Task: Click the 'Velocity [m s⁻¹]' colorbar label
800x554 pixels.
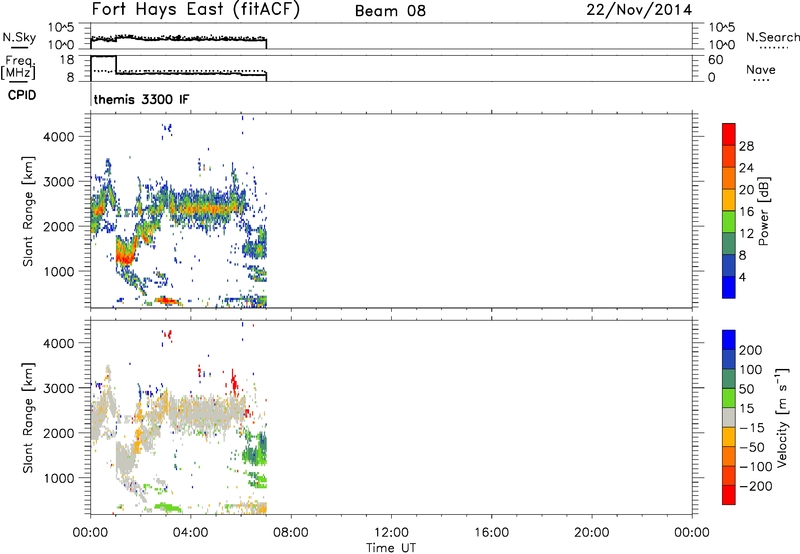Action: (781, 417)
